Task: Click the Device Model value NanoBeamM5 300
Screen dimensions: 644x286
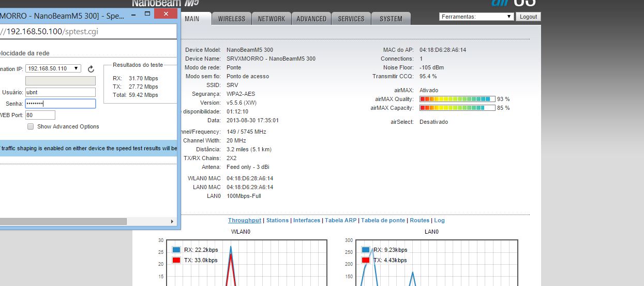Action: point(250,50)
